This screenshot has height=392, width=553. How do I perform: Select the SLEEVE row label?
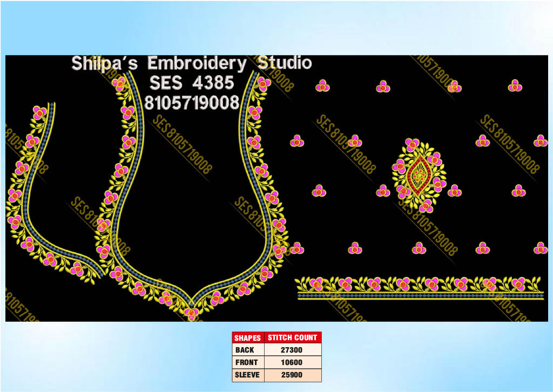tap(247, 375)
